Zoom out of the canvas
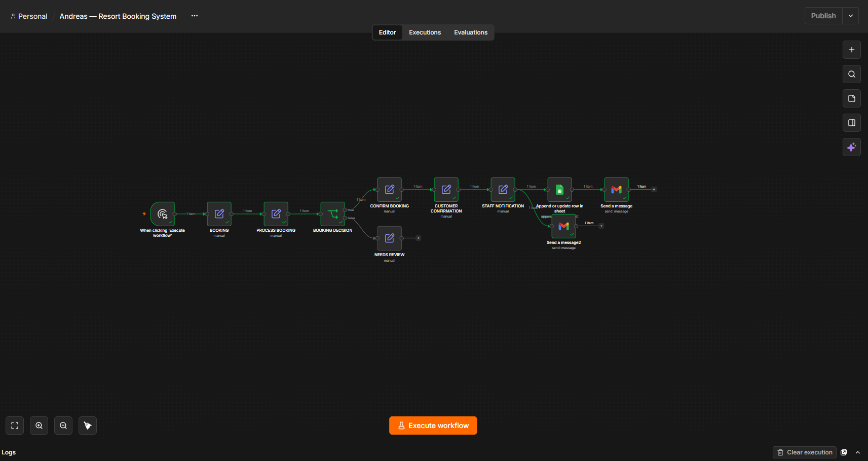The width and height of the screenshot is (868, 461). click(63, 425)
